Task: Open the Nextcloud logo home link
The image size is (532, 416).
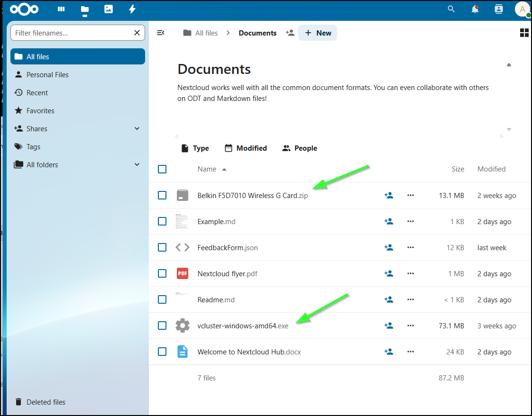Action: [x=24, y=9]
